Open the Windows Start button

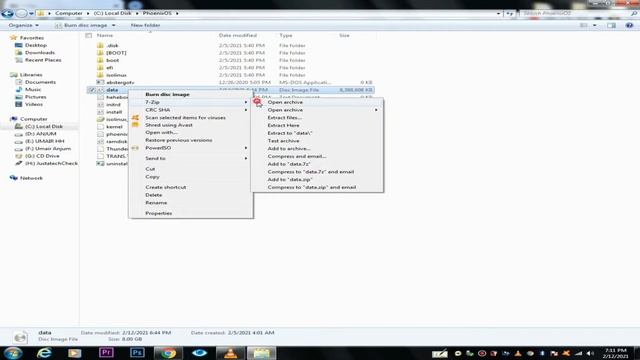point(13,353)
